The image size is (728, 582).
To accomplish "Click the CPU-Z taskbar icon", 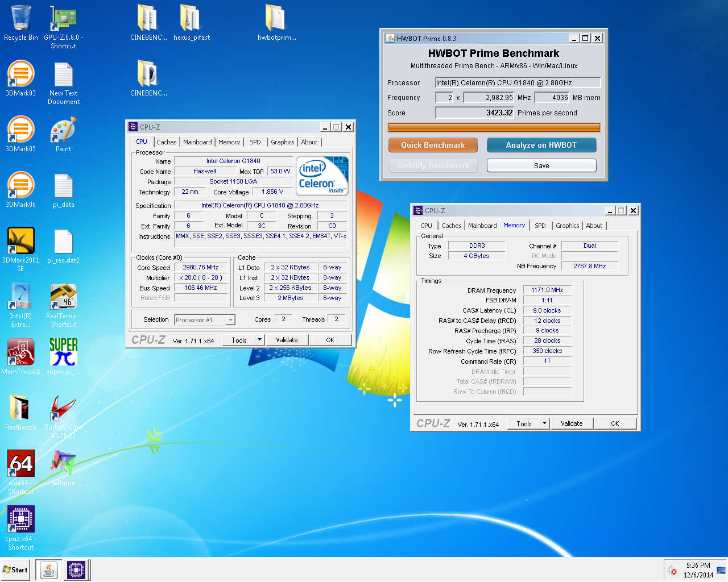I will click(x=76, y=569).
